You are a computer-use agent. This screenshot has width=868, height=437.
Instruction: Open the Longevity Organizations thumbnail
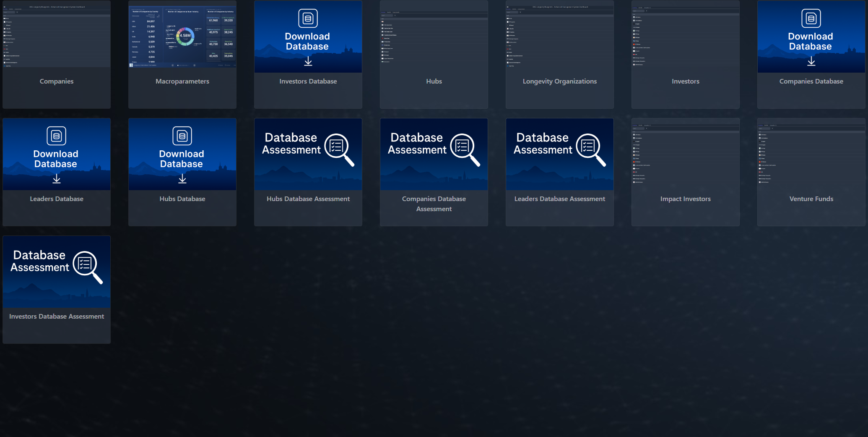pos(560,37)
